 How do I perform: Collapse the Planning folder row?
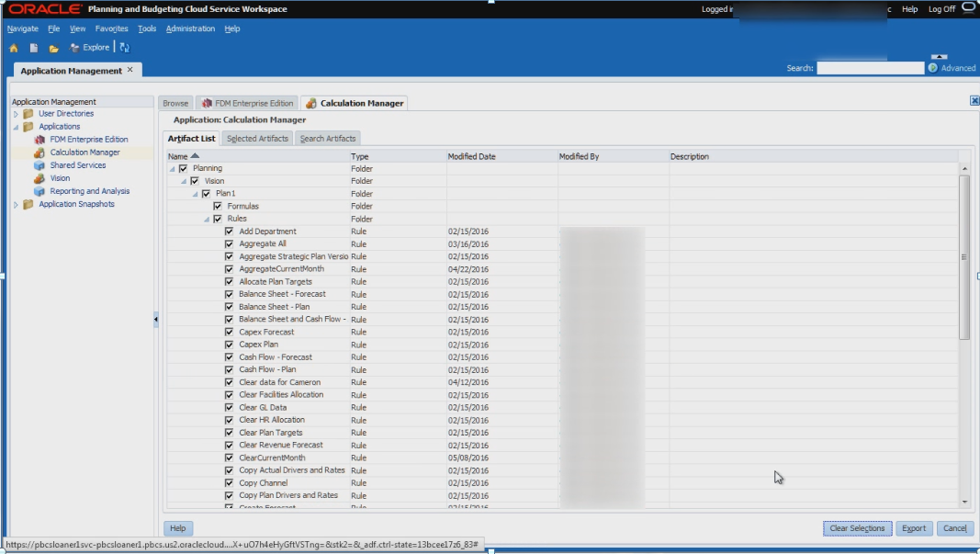pos(172,169)
